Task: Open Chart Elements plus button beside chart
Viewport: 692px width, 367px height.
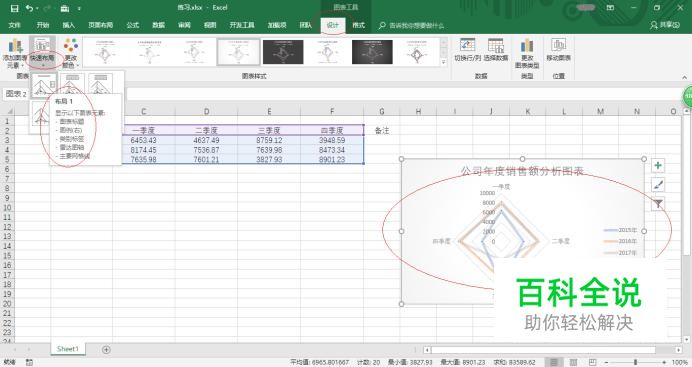Action: pyautogui.click(x=658, y=165)
